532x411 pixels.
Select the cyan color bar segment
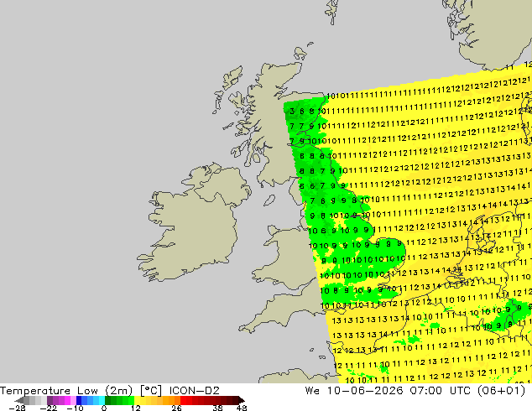(102, 400)
